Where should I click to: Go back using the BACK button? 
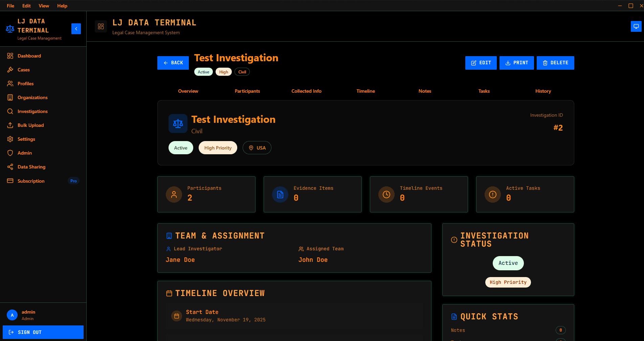coord(173,63)
